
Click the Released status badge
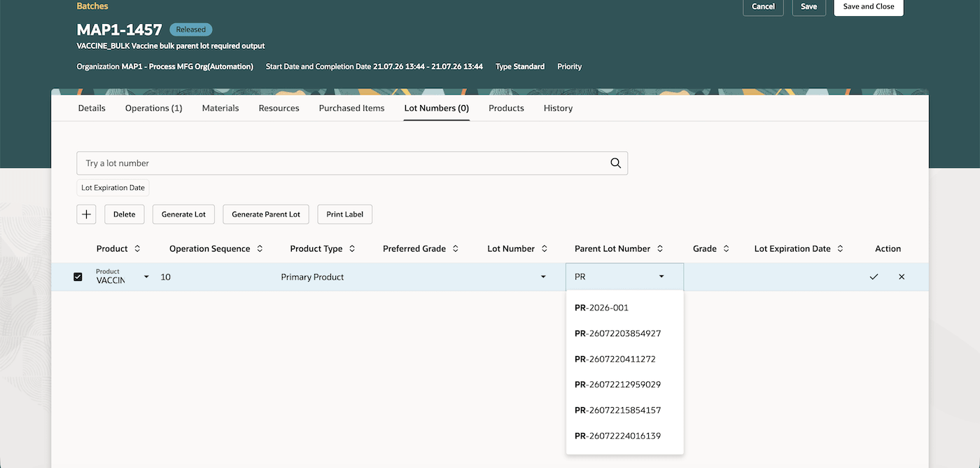tap(191, 29)
